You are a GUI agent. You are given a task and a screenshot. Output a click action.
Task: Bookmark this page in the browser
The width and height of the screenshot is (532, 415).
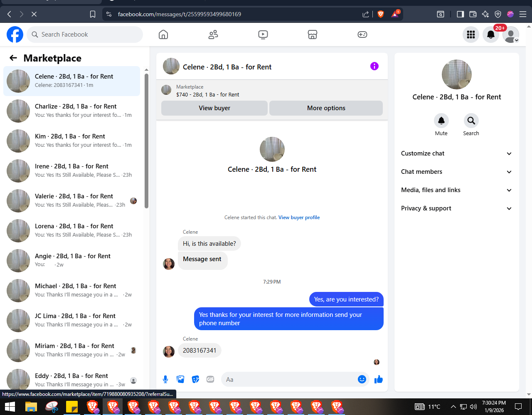pyautogui.click(x=93, y=14)
